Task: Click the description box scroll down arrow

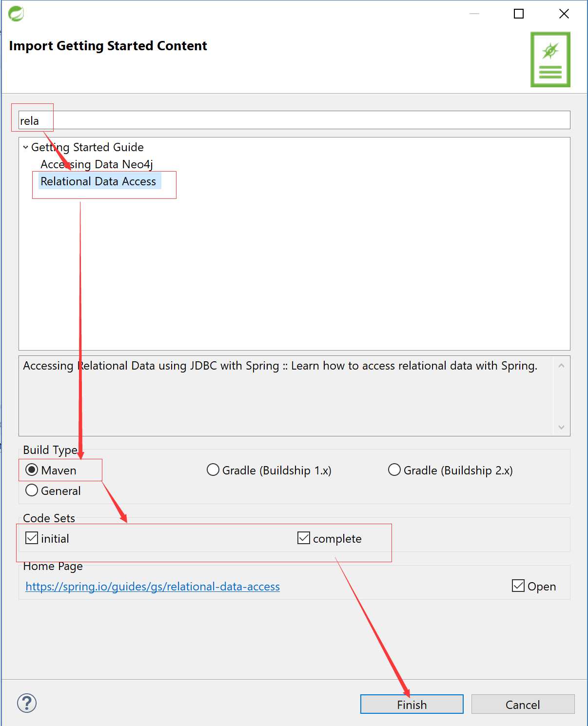Action: 561,427
